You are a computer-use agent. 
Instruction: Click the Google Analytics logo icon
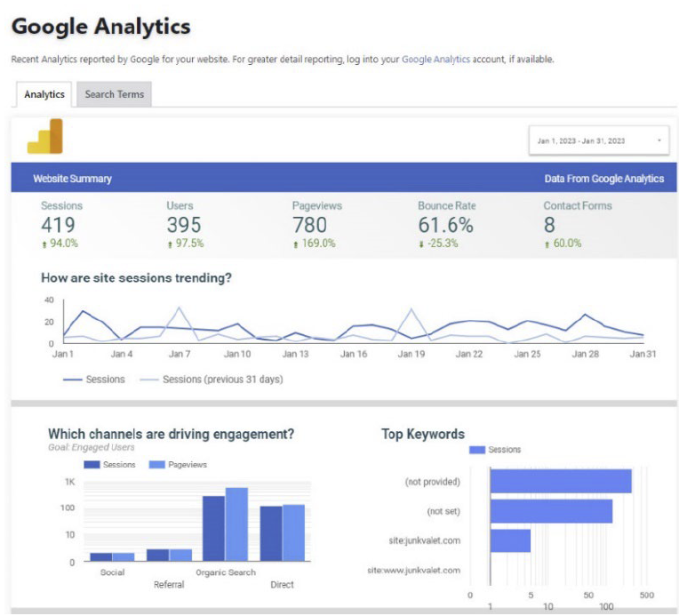tap(44, 136)
